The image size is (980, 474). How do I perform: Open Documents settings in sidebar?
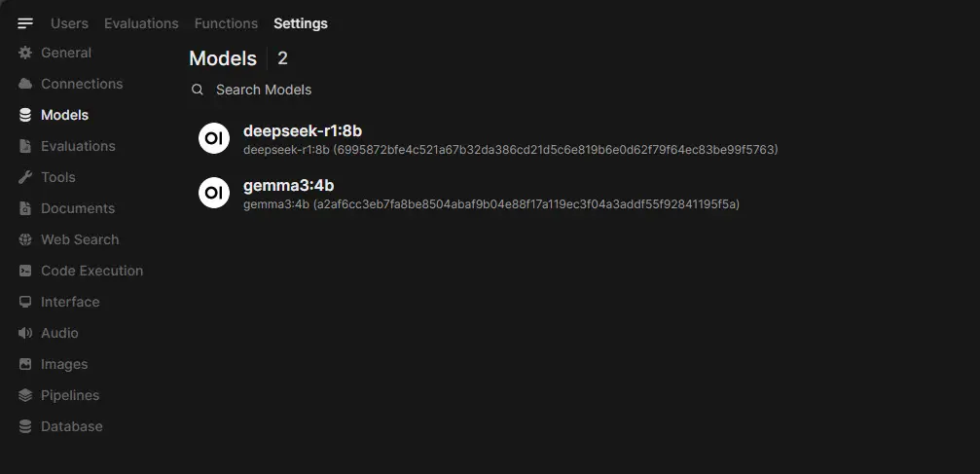(78, 208)
